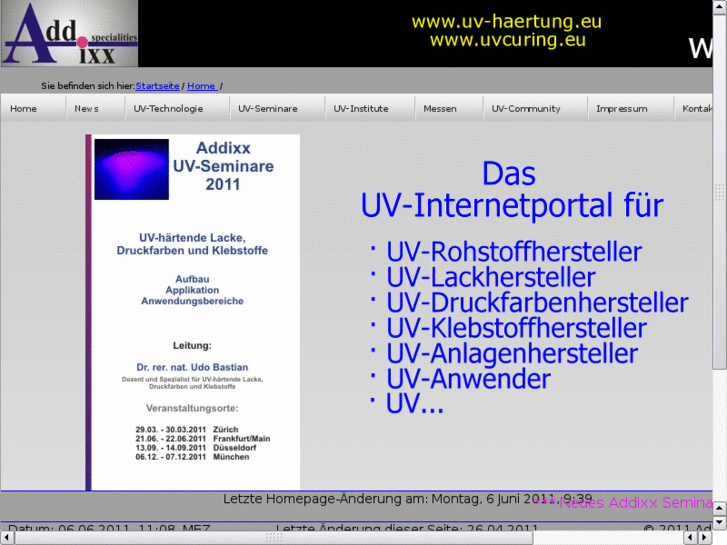
Task: Click the UV lamp seminar photo
Action: pos(132,169)
